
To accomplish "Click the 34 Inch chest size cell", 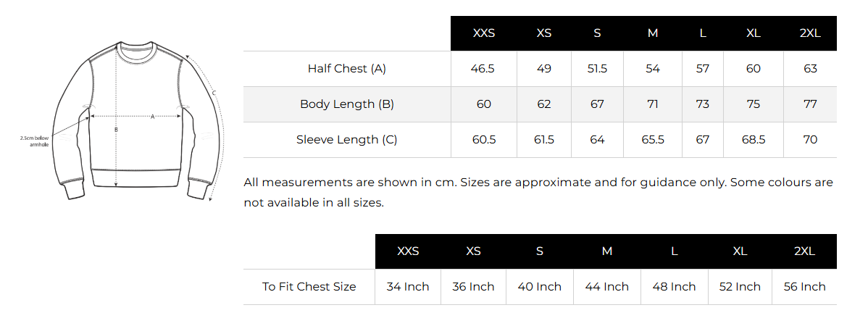I will click(x=408, y=287).
